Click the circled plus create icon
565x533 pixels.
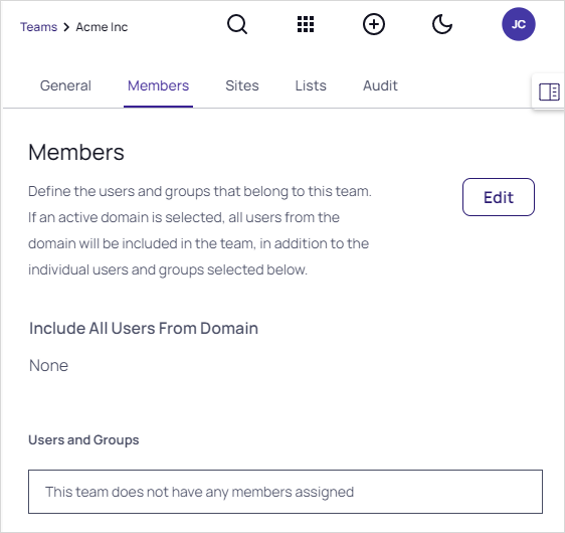tap(374, 25)
